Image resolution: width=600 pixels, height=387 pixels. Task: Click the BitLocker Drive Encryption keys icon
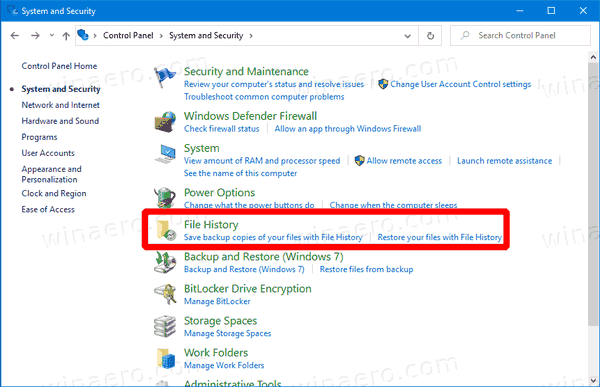[165, 294]
